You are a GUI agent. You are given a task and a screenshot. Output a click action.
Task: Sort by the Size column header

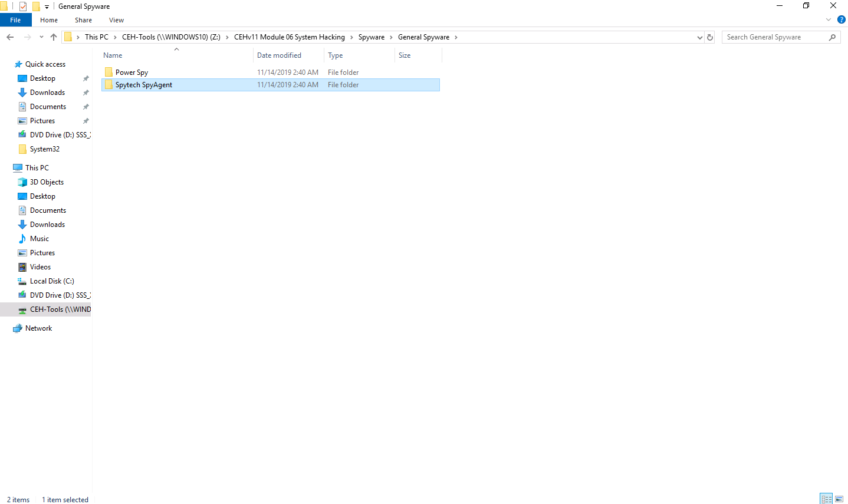point(418,55)
